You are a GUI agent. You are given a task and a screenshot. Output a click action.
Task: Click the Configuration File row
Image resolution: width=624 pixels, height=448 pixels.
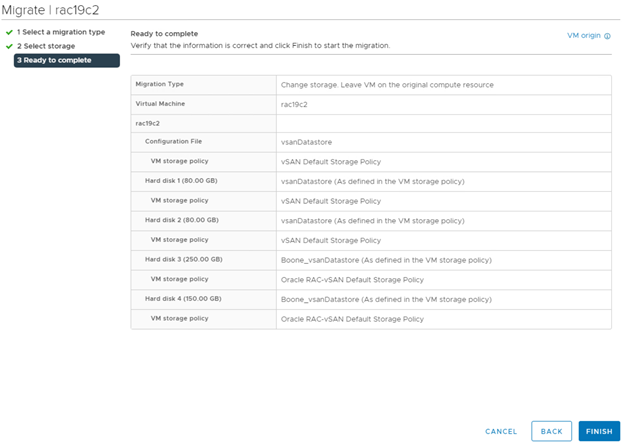(176, 142)
